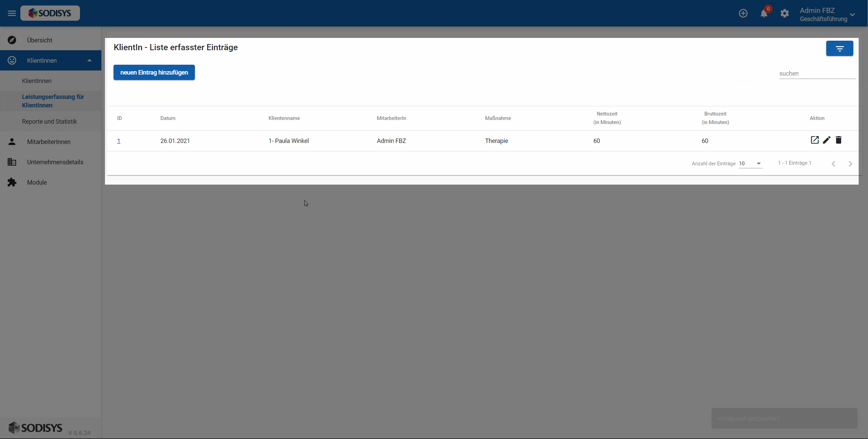Viewport: 868px width, 439px height.
Task: Sort by the Klientenname column header
Action: [284, 118]
